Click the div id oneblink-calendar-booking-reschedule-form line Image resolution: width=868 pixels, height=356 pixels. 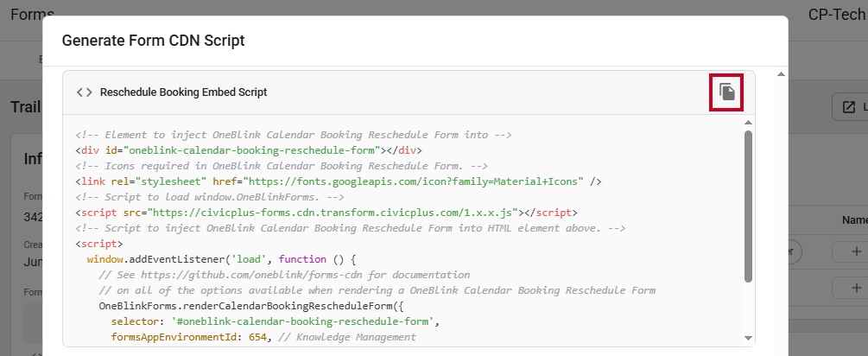coord(249,150)
